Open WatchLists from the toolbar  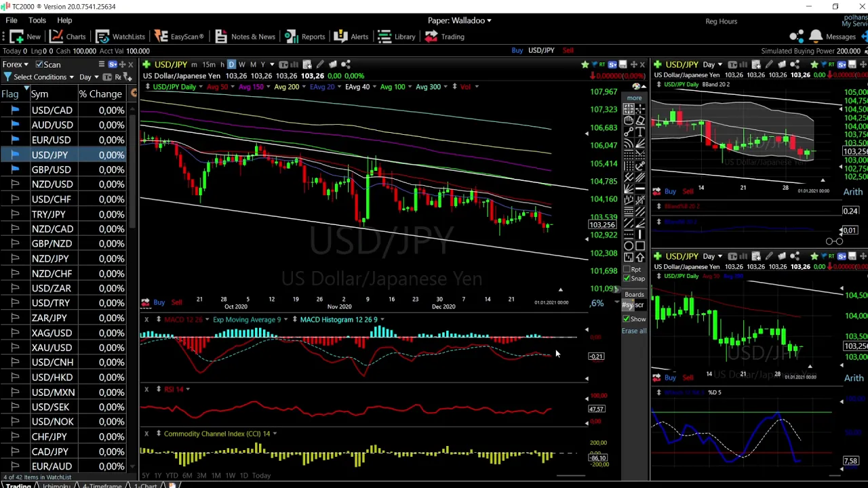pyautogui.click(x=120, y=37)
